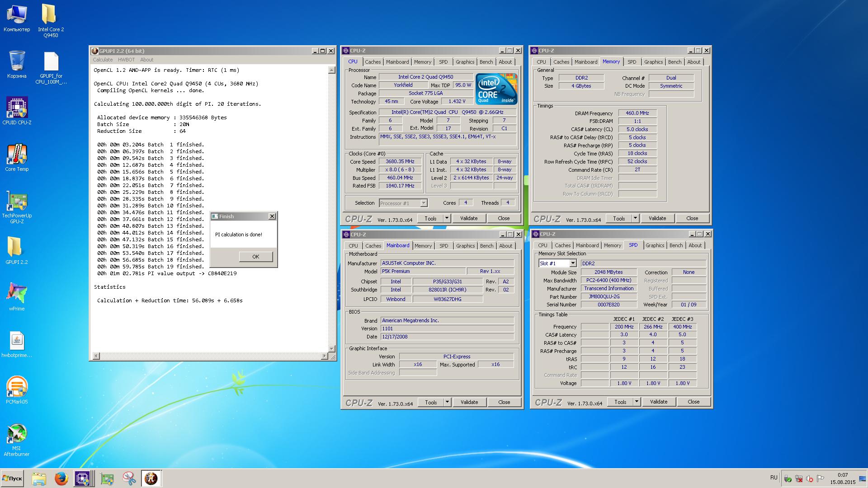Click the clock showing 0:07 15.08.2015
The width and height of the screenshot is (868, 488).
(843, 479)
